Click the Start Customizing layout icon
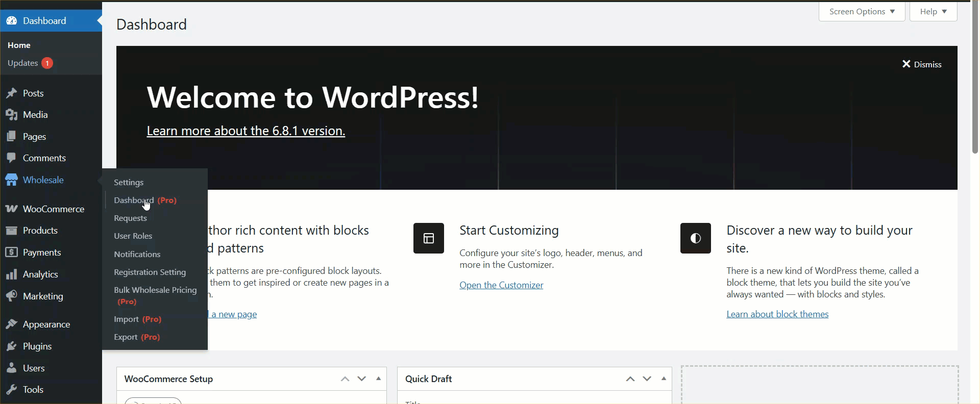The image size is (980, 404). [429, 238]
